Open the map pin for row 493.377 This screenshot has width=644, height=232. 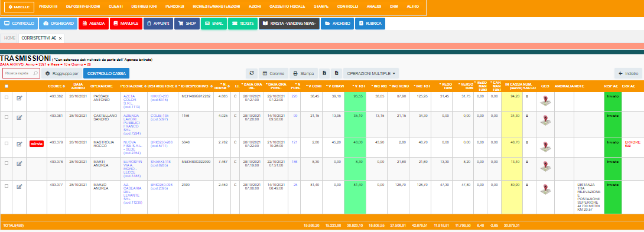[x=545, y=190]
